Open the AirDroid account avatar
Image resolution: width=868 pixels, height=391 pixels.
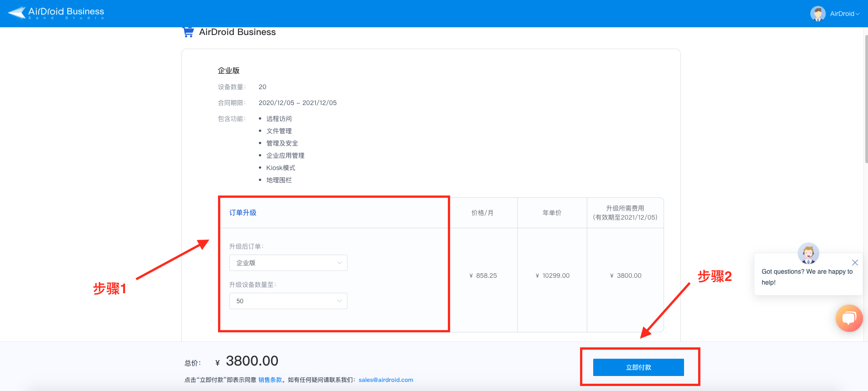pos(818,14)
